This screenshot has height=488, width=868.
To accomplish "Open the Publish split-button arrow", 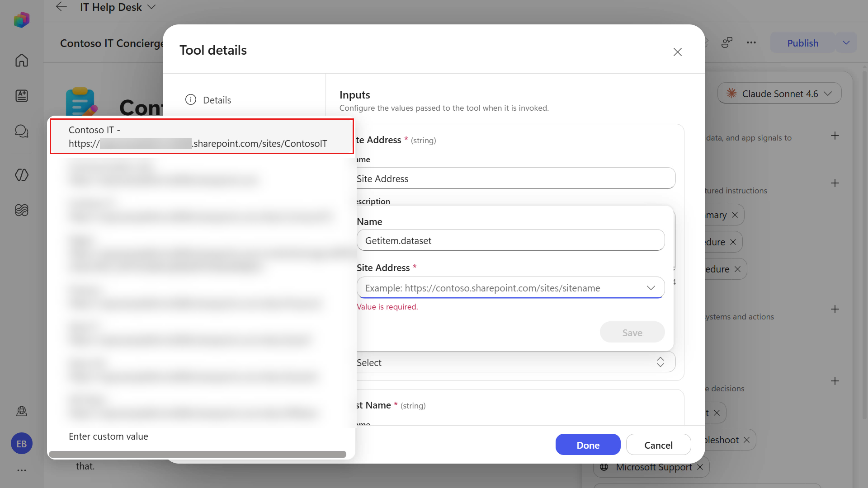I will [846, 42].
